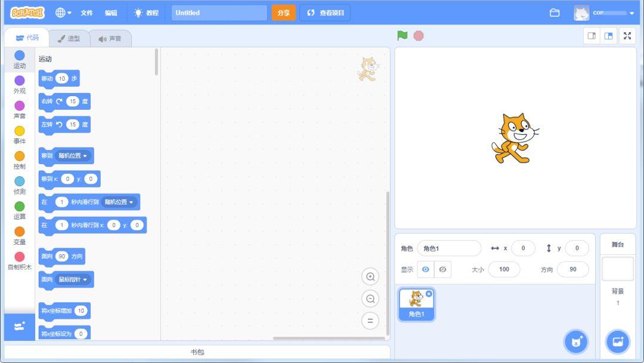Viewport: 644px width, 363px height.
Task: Zoom in the workspace
Action: (x=370, y=276)
